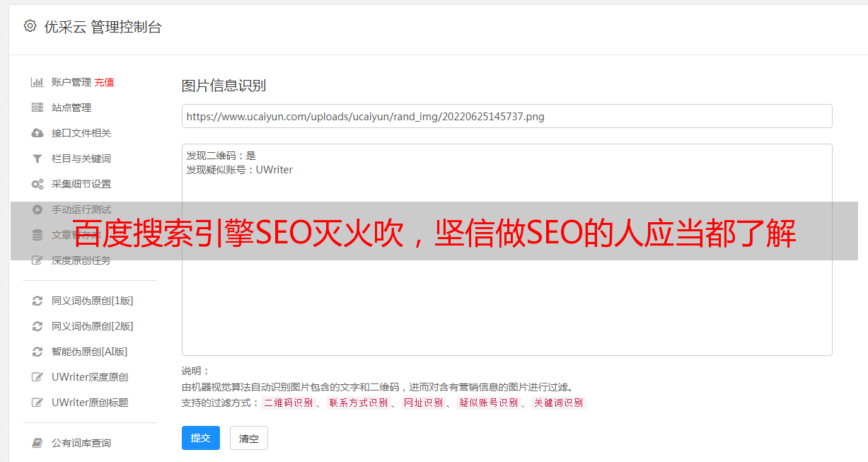Click edit icon for UWriter深度原创

[x=37, y=377]
